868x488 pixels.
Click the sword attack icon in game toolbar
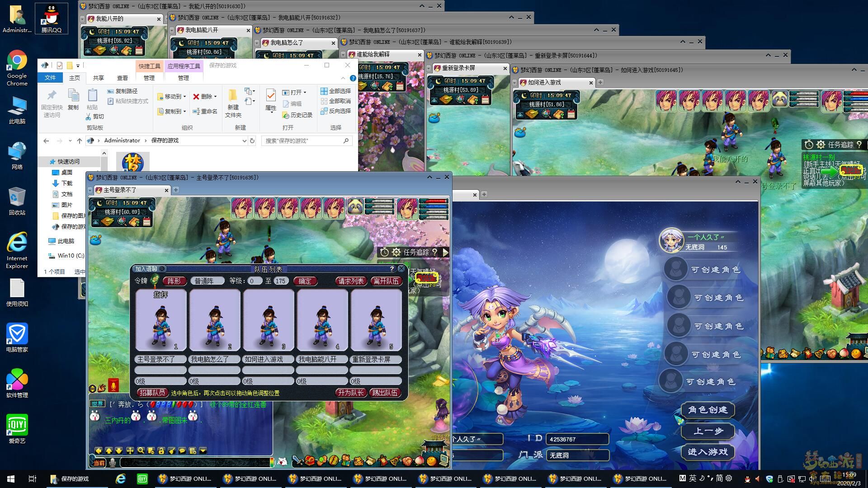297,461
